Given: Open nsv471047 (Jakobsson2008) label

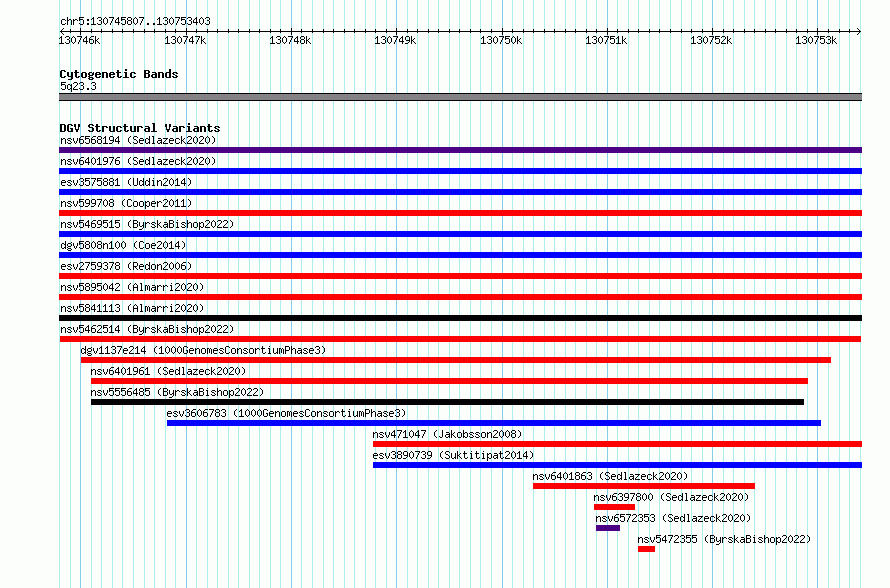Looking at the screenshot, I should coord(447,434).
